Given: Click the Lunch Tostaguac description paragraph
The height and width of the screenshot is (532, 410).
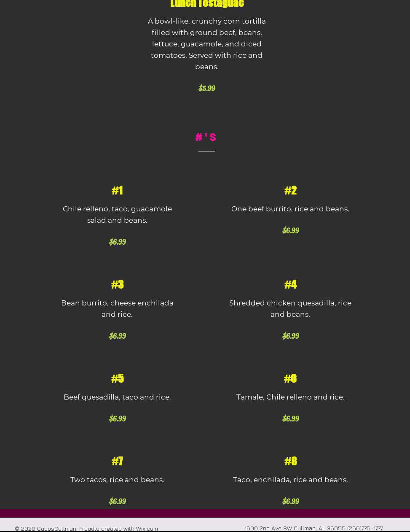Looking at the screenshot, I should click(x=206, y=44).
